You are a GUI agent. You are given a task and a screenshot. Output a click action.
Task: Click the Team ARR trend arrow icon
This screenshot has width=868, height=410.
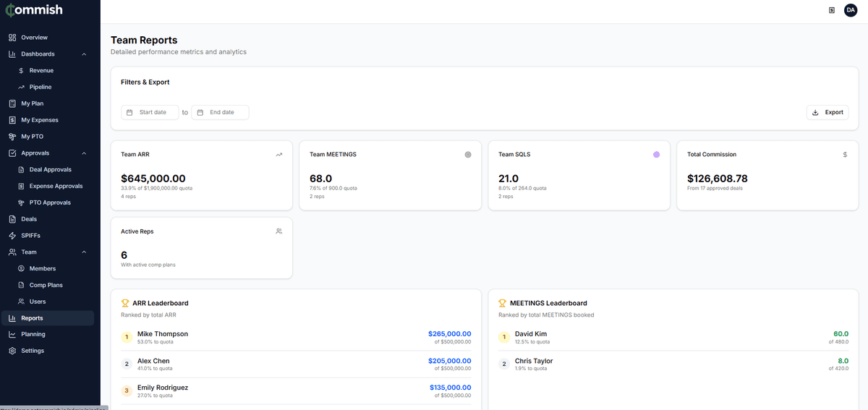tap(279, 155)
